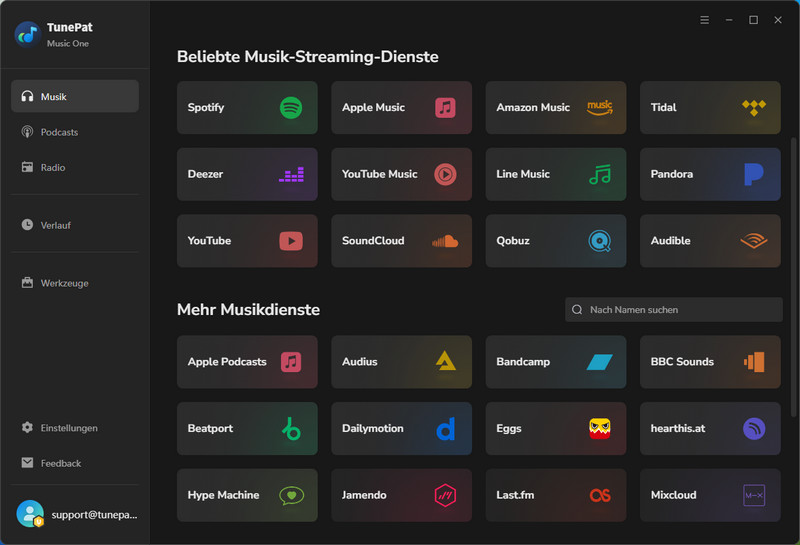
Task: Click the Apple Music note icon
Action: click(x=445, y=108)
